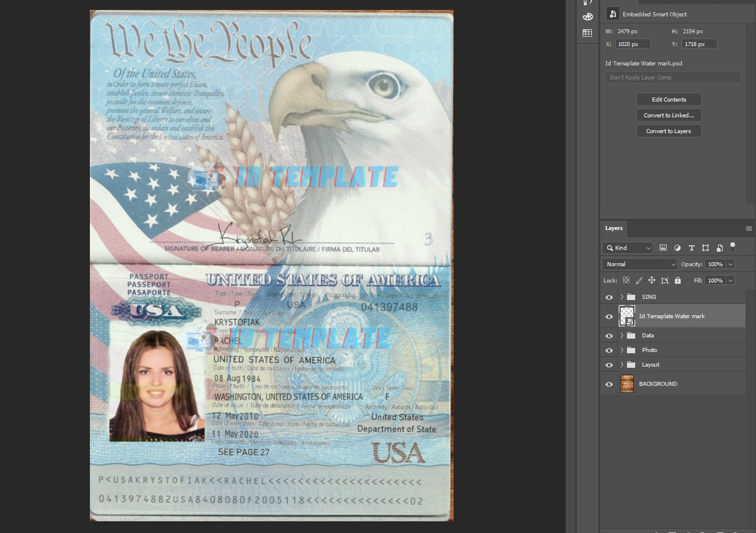Open the Kind filter type dropdown
This screenshot has width=756, height=533.
tap(628, 248)
